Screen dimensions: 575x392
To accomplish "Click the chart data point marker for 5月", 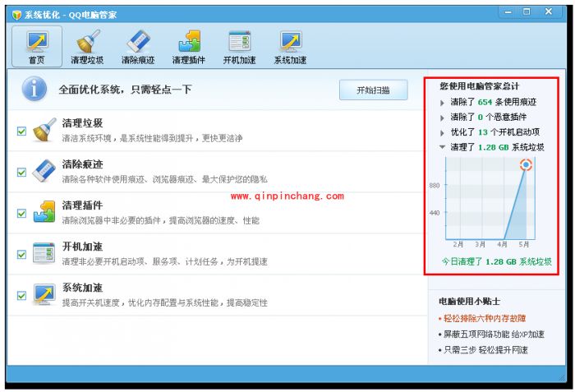I will pyautogui.click(x=526, y=165).
